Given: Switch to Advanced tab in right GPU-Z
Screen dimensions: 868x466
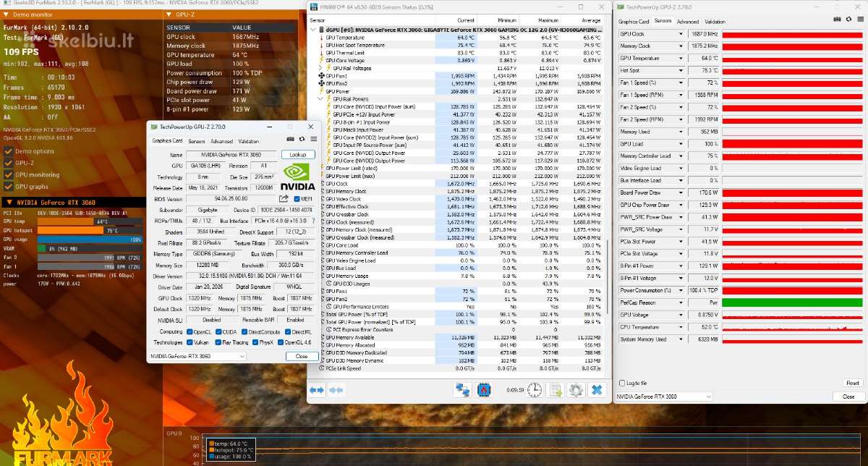Looking at the screenshot, I should coord(688,22).
